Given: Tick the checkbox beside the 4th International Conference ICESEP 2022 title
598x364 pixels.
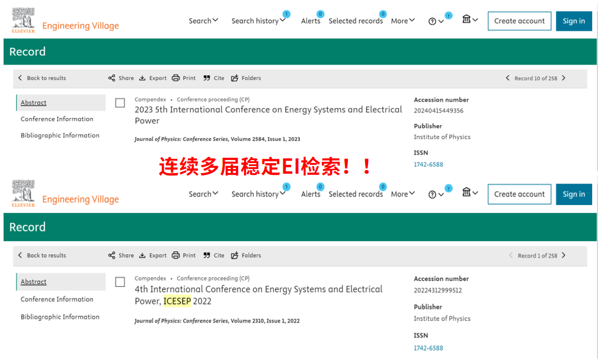Looking at the screenshot, I should (120, 282).
